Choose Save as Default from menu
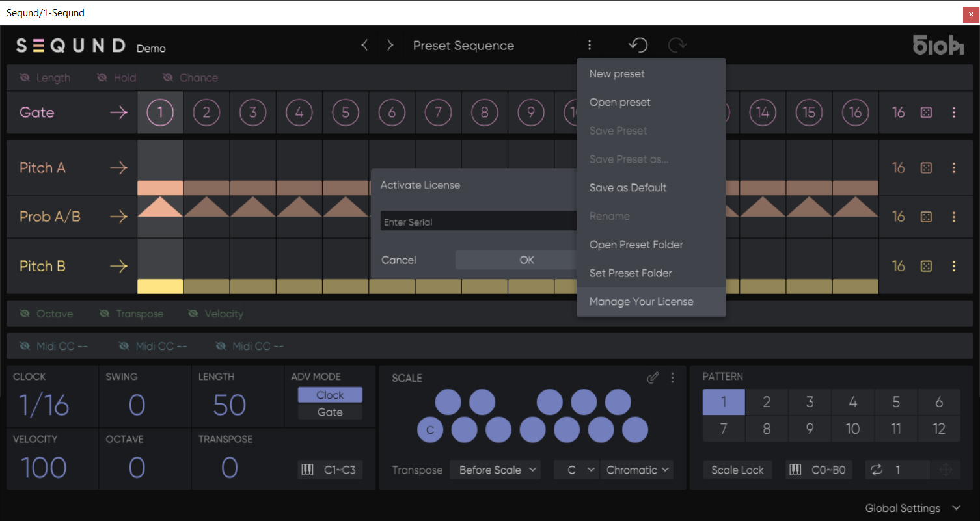 pyautogui.click(x=627, y=187)
